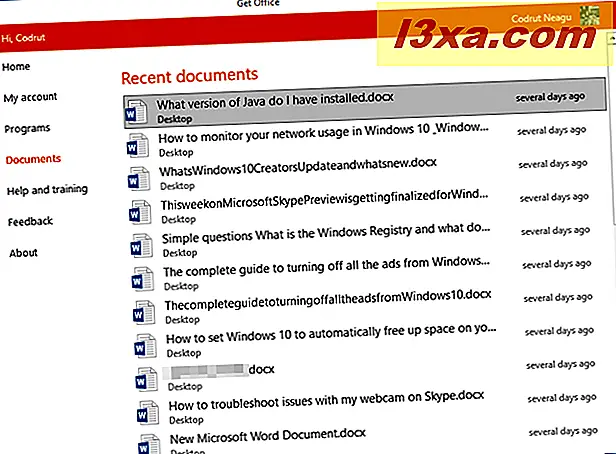Click Word icon for Windows Registry document
The image size is (616, 454).
pos(141,245)
